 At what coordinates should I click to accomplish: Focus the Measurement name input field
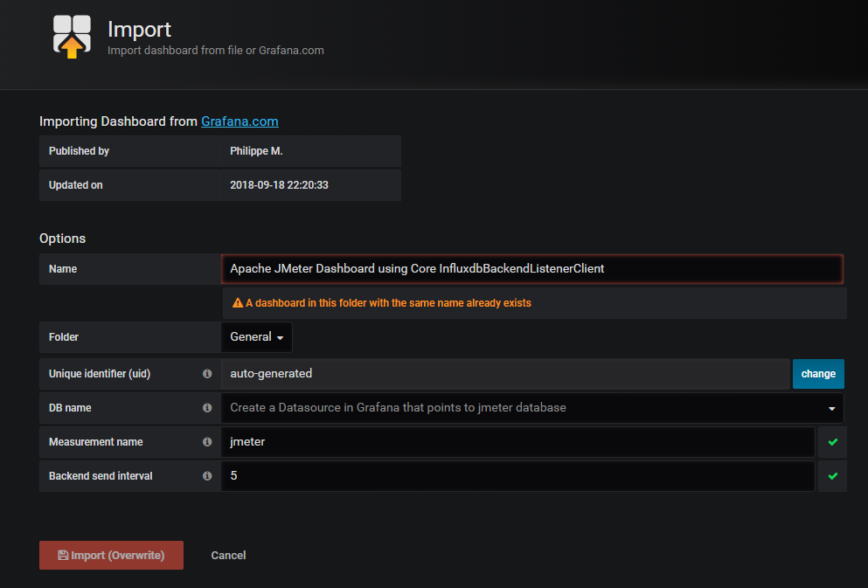pyautogui.click(x=517, y=442)
